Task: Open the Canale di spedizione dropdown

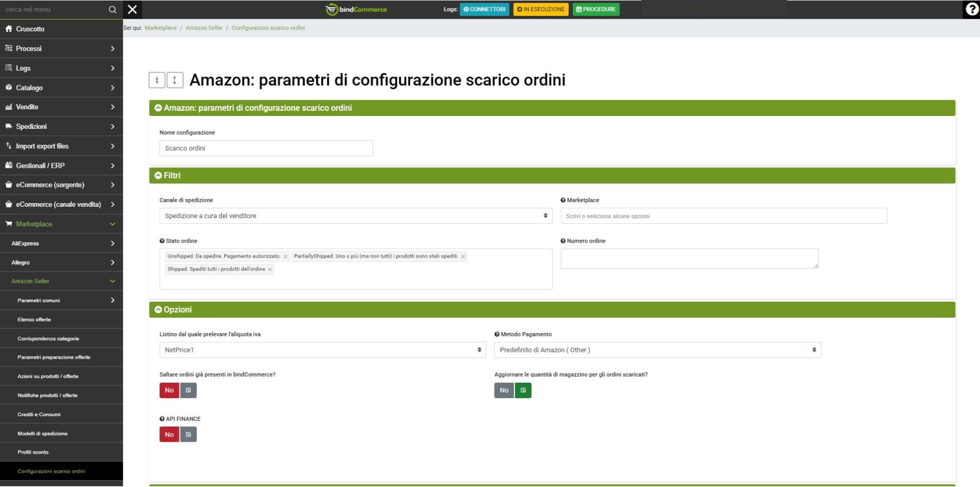Action: pos(355,216)
